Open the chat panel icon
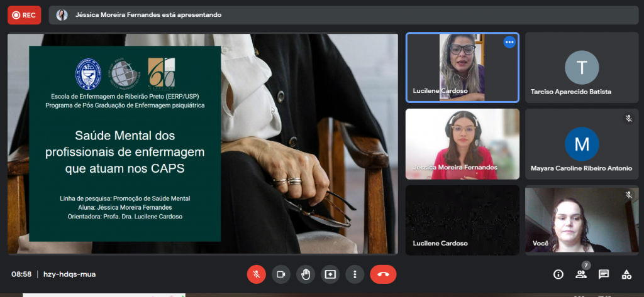 click(x=603, y=274)
